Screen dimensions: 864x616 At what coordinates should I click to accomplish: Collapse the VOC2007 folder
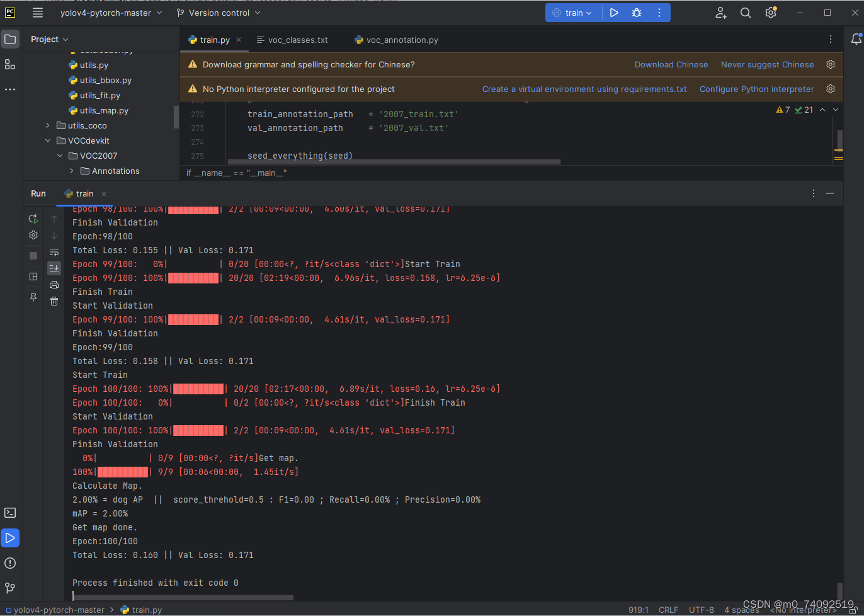(60, 156)
